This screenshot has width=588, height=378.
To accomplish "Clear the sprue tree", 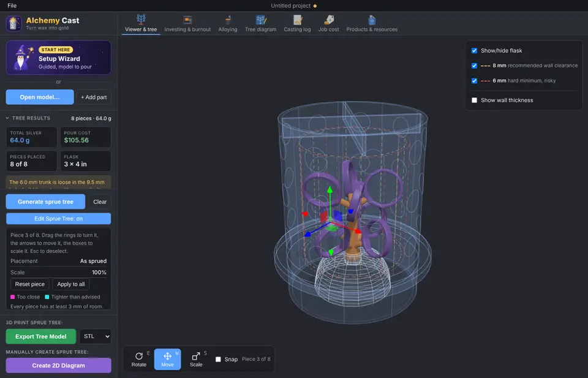I will pos(100,202).
